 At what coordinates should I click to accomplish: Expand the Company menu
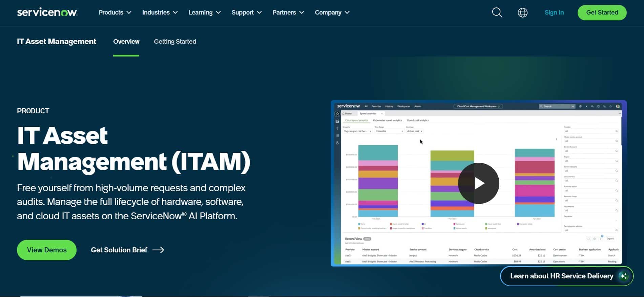tap(332, 13)
